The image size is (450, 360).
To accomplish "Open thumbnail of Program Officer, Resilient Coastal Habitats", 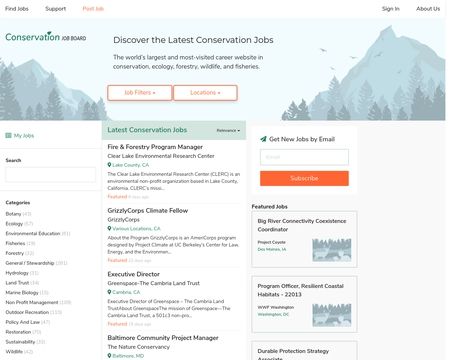I will 332,315.
